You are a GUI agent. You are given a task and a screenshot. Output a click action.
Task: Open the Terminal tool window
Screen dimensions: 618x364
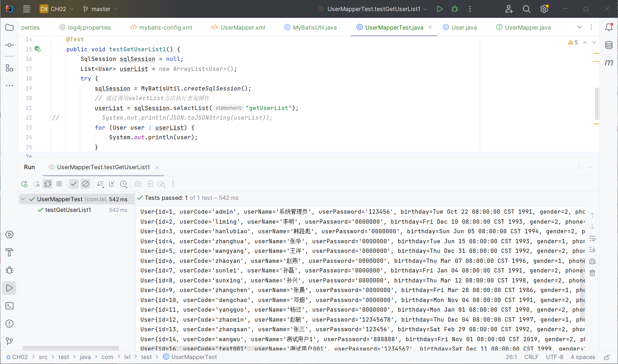[10, 306]
